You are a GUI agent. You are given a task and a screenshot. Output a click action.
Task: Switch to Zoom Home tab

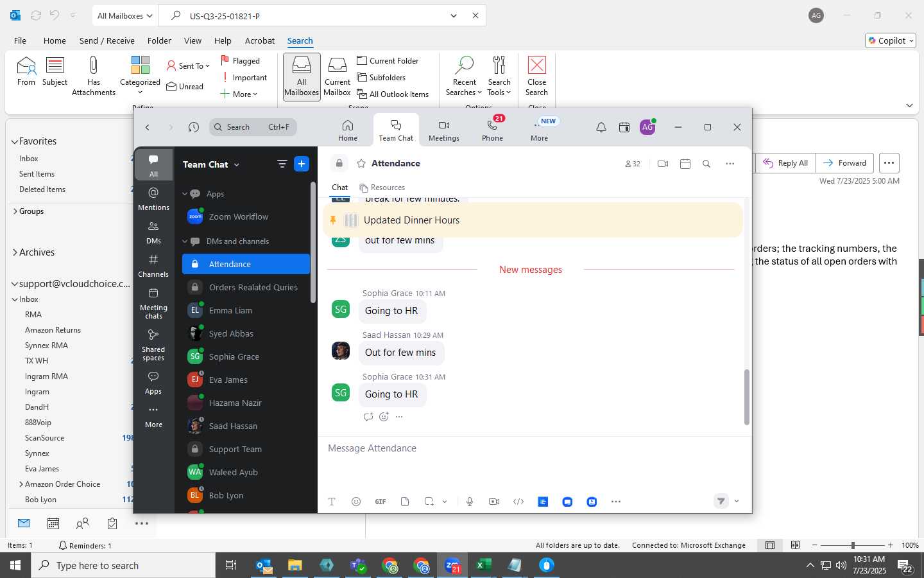click(x=348, y=130)
